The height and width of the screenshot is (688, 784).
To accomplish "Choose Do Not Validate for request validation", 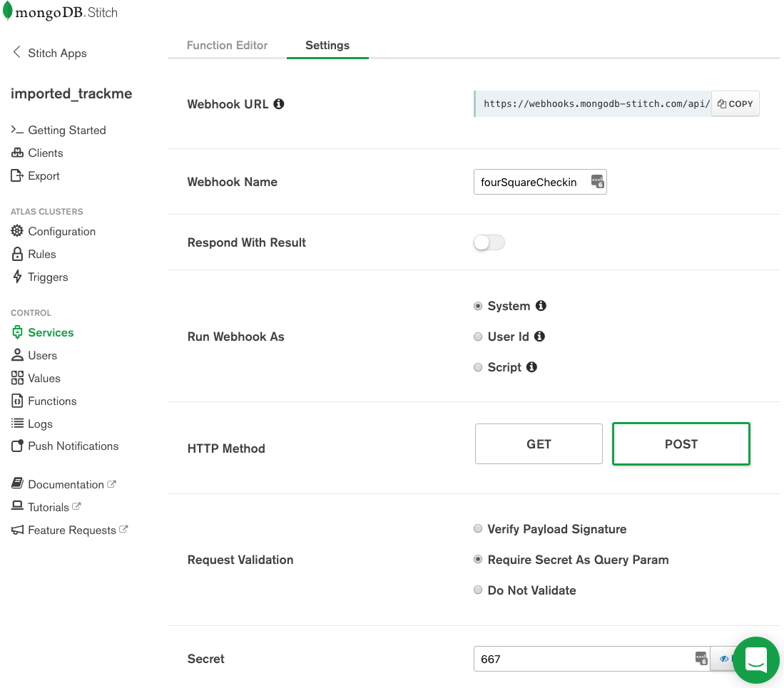I will 478,590.
